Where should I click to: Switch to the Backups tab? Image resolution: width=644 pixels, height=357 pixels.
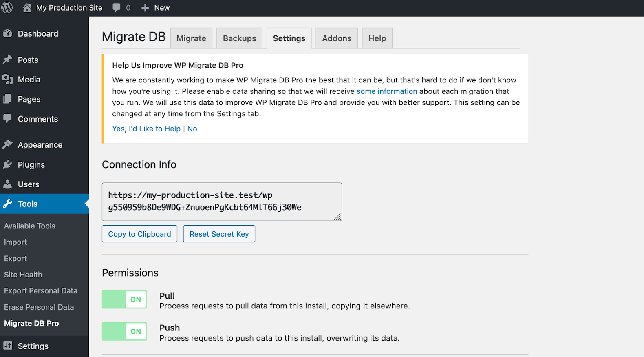tap(239, 38)
